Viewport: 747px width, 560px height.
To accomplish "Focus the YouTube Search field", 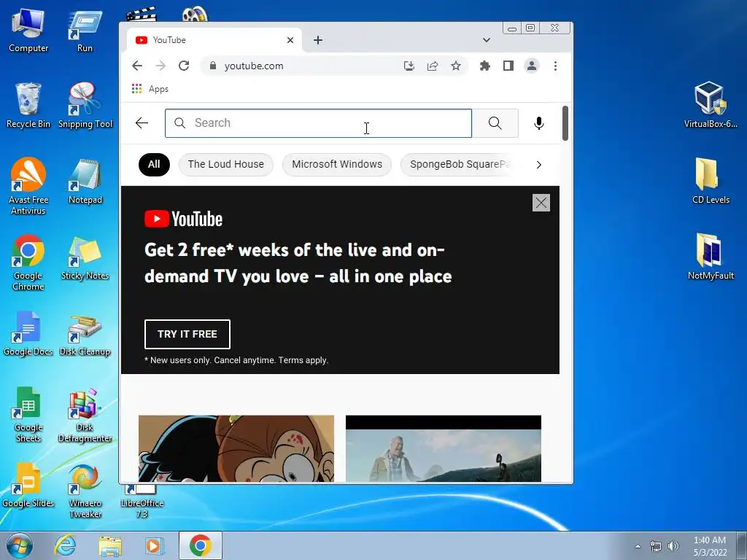I will 318,123.
